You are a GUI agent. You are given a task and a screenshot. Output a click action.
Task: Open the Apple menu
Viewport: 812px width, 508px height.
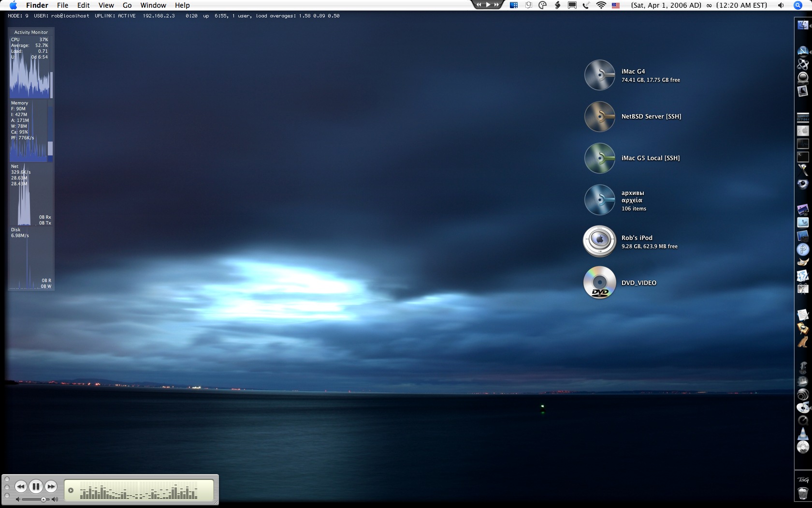[13, 5]
